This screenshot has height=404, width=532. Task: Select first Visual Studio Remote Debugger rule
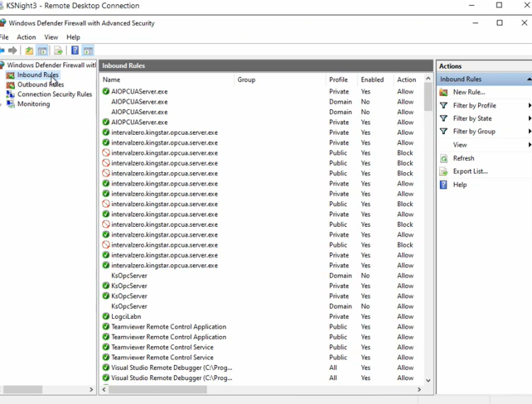262,368
